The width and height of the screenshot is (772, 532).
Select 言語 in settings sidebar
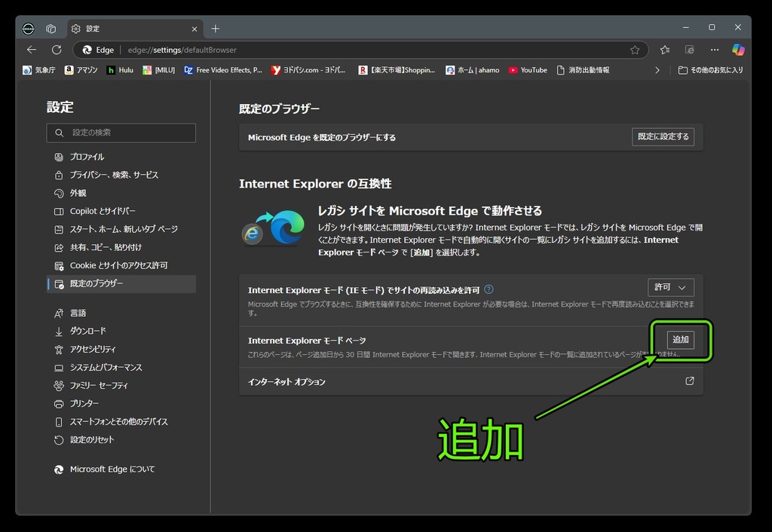(121, 313)
